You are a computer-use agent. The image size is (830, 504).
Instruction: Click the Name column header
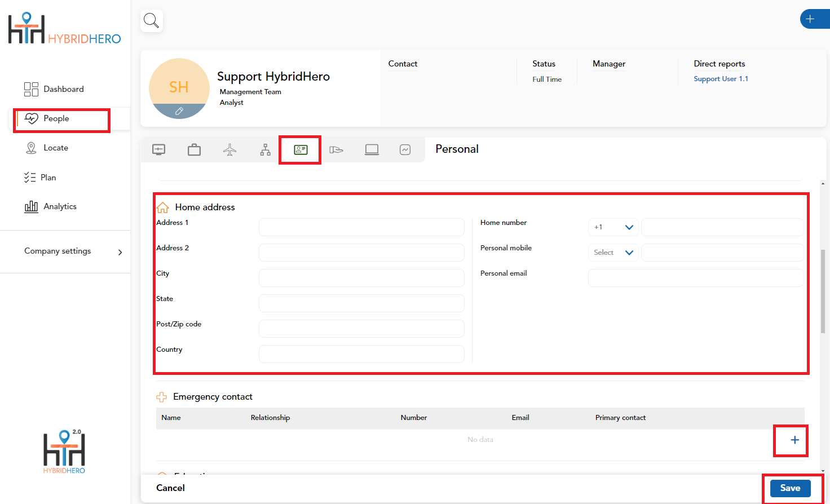(171, 418)
